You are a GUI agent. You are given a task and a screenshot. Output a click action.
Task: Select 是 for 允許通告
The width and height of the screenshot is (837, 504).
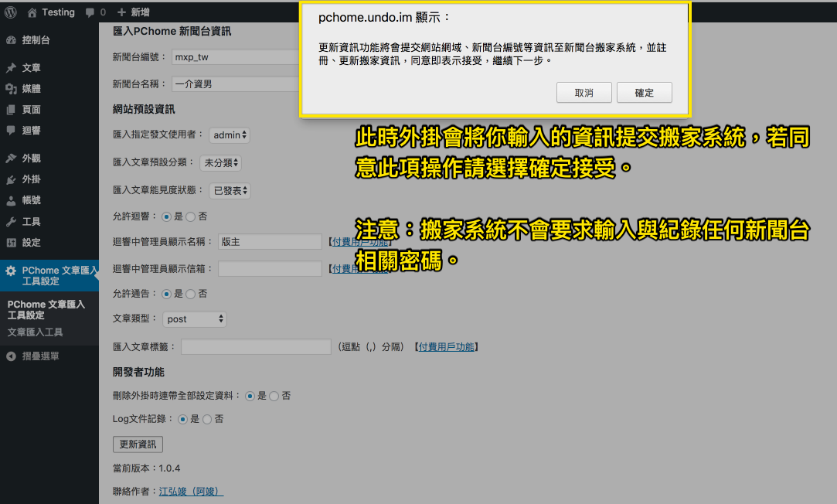point(166,295)
